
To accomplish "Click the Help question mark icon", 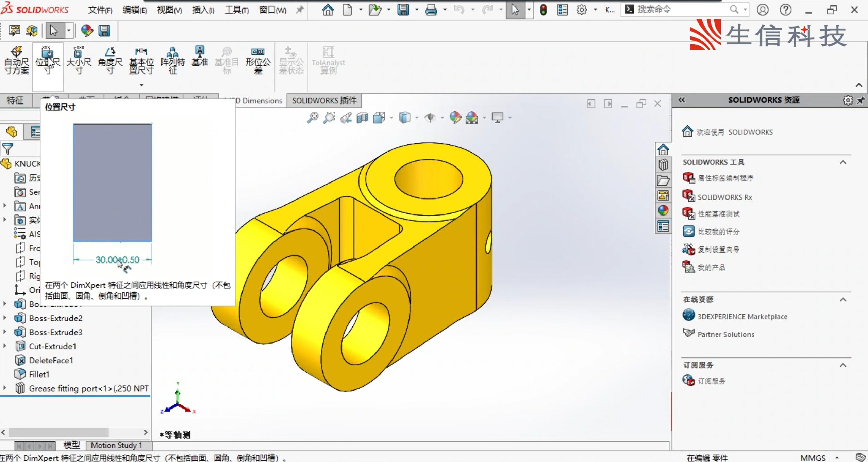I will (x=786, y=10).
